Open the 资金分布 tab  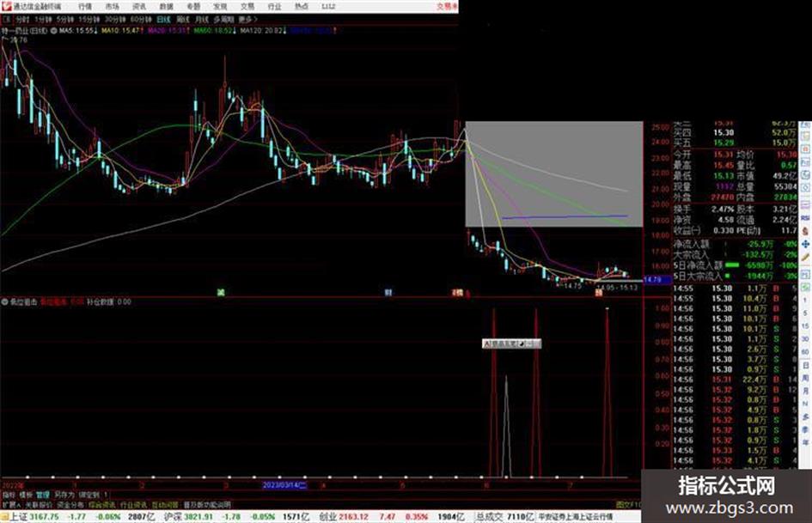[x=70, y=504]
